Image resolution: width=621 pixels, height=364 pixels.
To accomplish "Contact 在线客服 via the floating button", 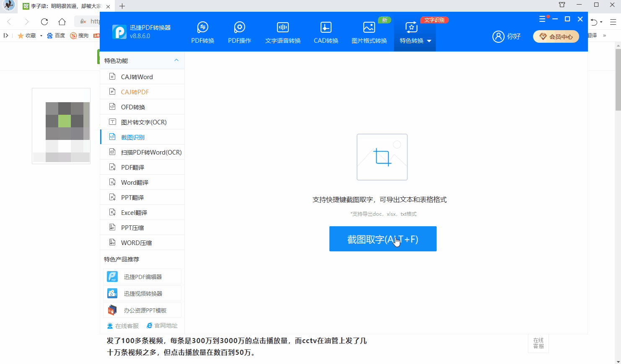I will point(538,343).
